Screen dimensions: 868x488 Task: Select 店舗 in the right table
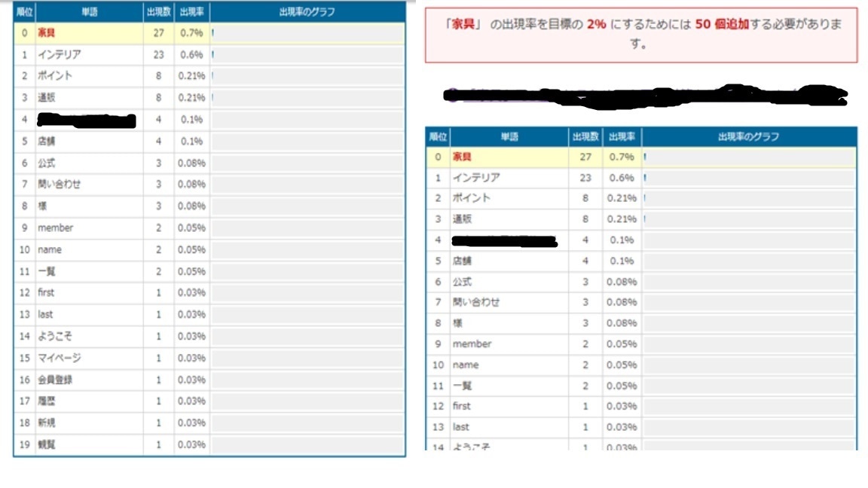462,261
